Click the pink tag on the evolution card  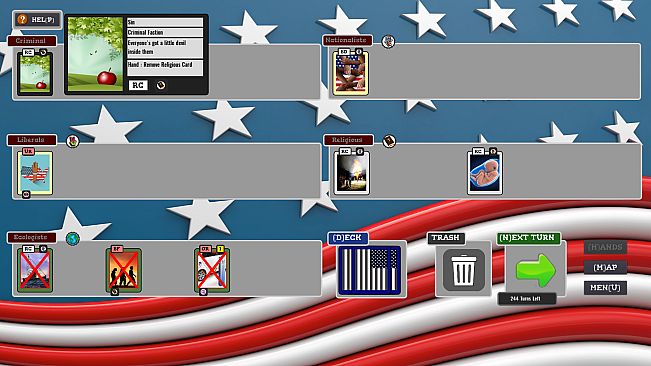point(117,249)
